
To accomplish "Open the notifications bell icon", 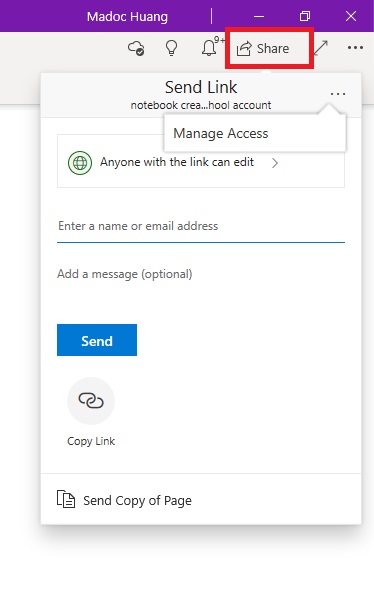I will point(209,48).
